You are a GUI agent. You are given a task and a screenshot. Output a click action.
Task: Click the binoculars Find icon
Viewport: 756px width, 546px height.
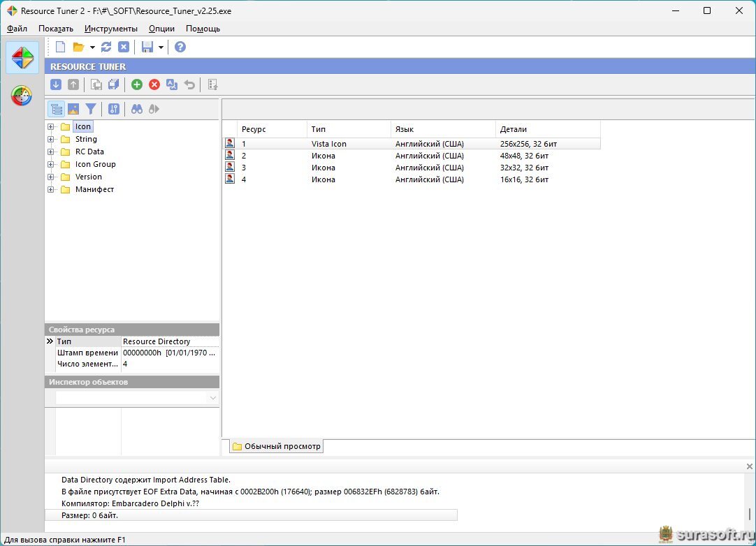(137, 110)
